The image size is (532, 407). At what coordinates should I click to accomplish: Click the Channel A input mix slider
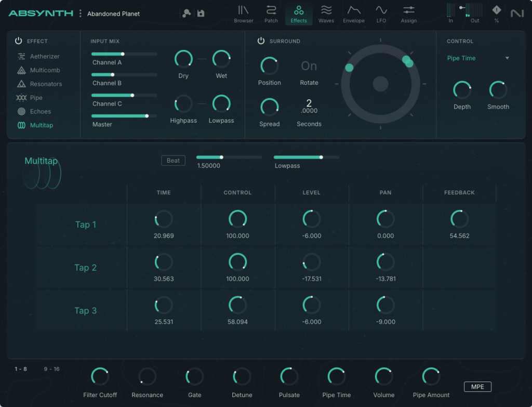(x=124, y=54)
